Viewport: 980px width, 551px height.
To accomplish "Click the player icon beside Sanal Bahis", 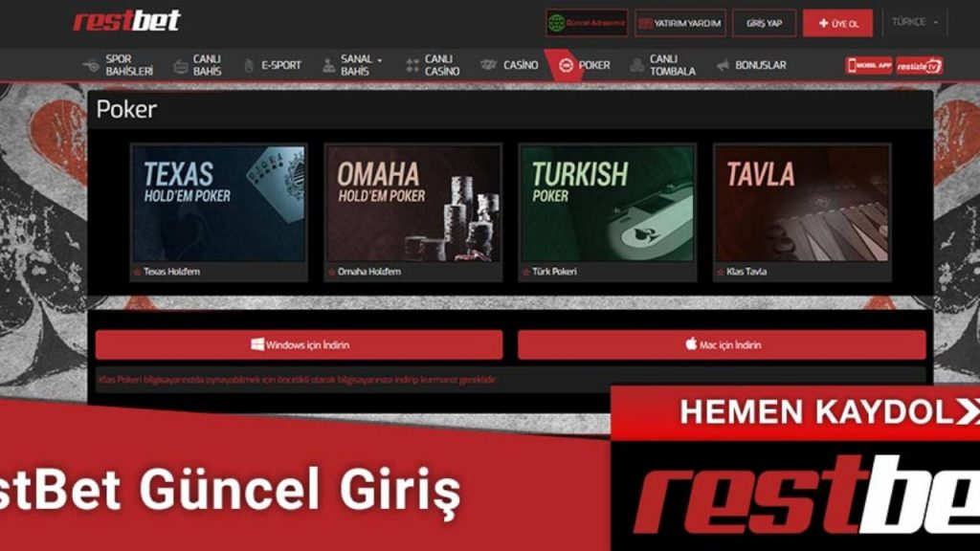I will pyautogui.click(x=329, y=65).
